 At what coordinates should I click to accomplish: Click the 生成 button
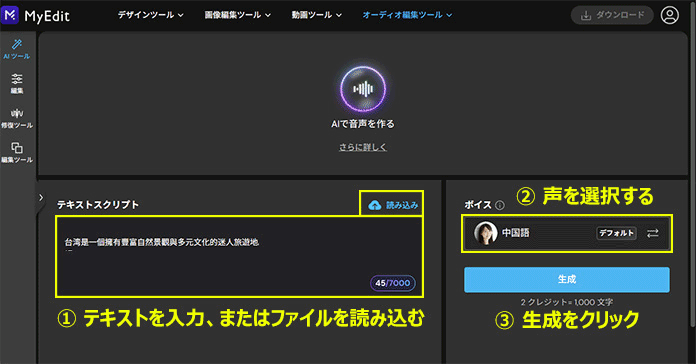click(567, 280)
